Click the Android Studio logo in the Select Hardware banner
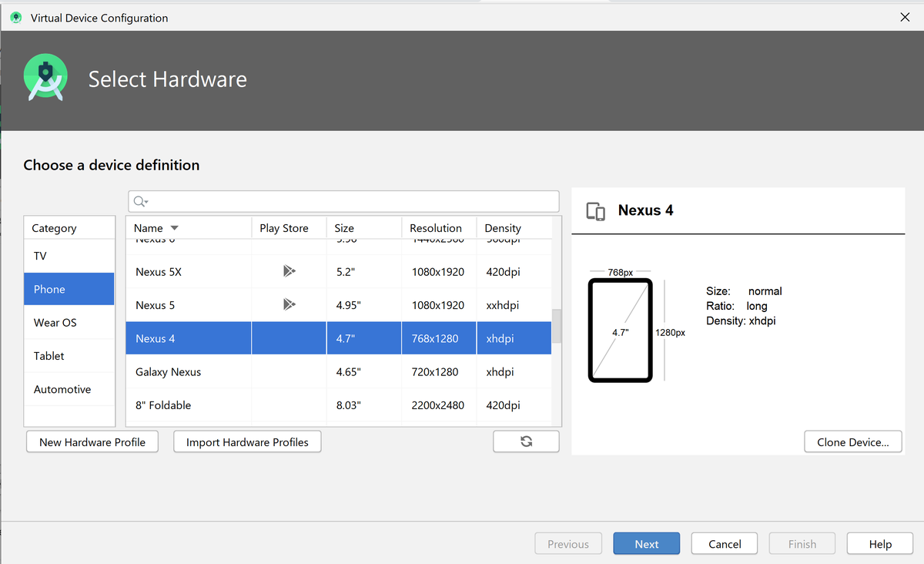The height and width of the screenshot is (564, 924). point(45,77)
